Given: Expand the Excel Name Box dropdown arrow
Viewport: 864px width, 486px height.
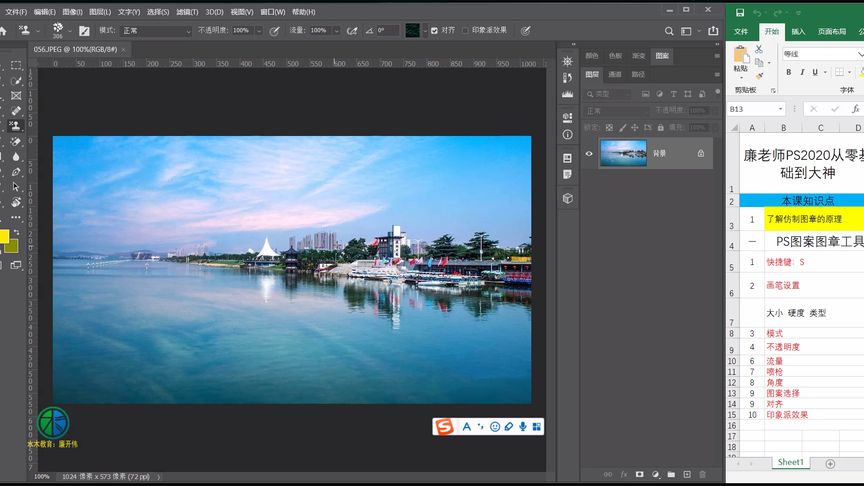Looking at the screenshot, I should pyautogui.click(x=781, y=109).
